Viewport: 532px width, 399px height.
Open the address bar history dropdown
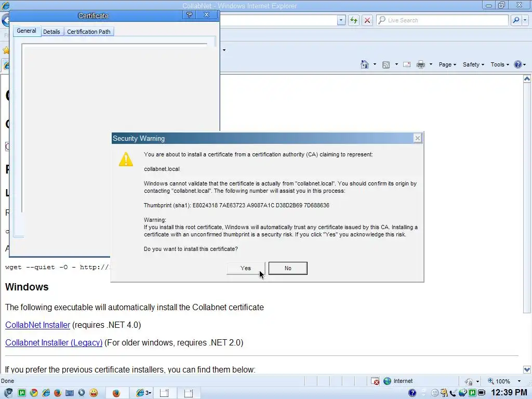point(341,20)
